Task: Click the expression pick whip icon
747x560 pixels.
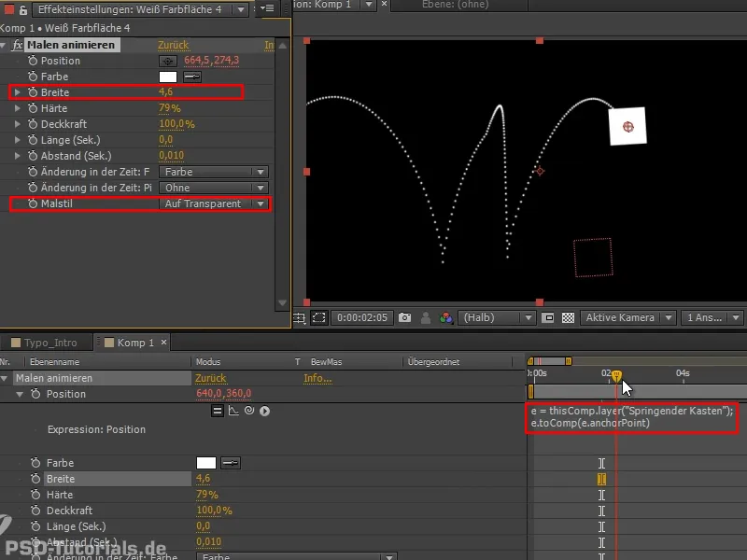Action: 249,411
